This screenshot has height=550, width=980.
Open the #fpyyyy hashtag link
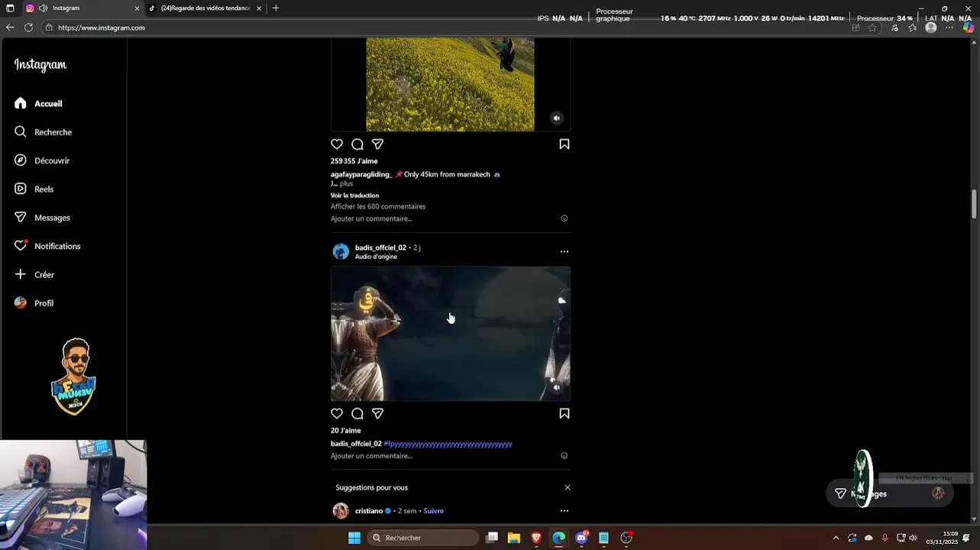pos(448,444)
